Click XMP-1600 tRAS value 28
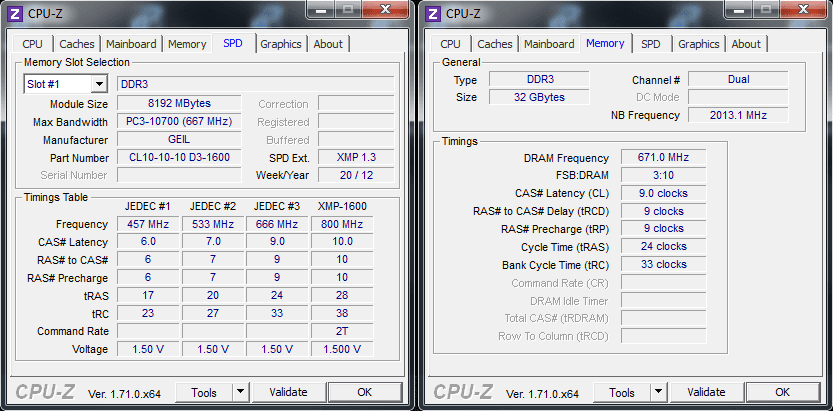This screenshot has height=411, width=833. [342, 295]
